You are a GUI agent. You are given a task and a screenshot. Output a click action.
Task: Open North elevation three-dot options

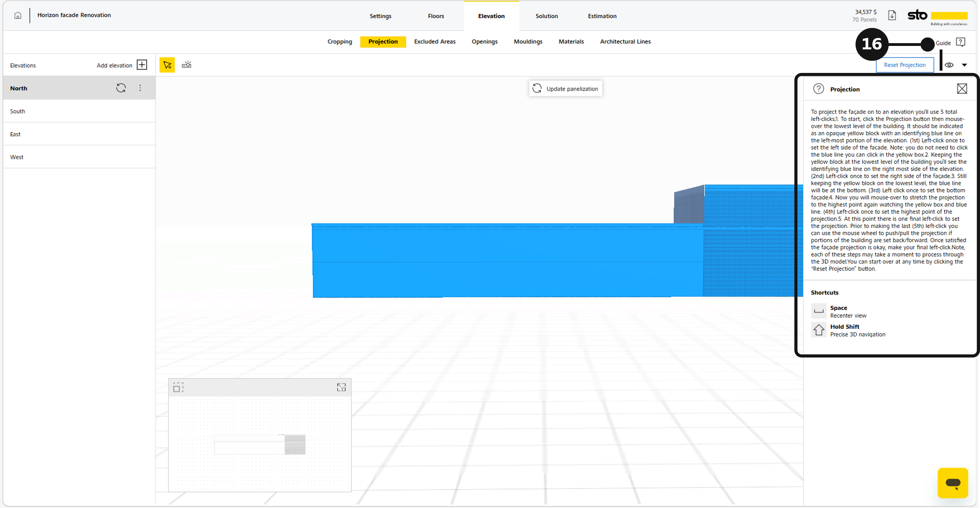coord(140,88)
